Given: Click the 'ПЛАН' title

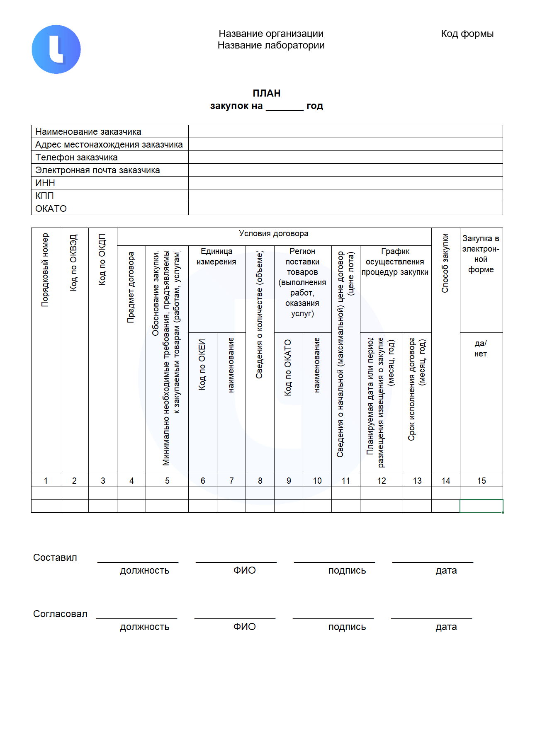Looking at the screenshot, I should click(x=267, y=93).
